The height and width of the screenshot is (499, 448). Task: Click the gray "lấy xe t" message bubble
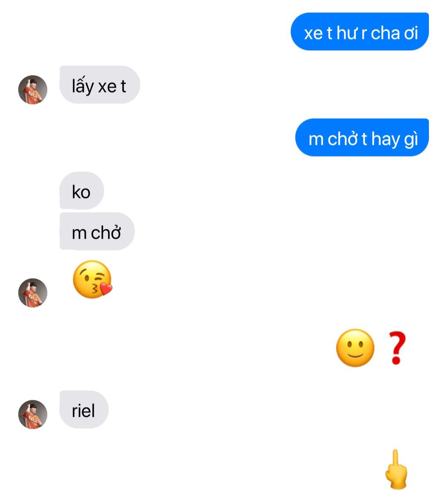click(100, 85)
